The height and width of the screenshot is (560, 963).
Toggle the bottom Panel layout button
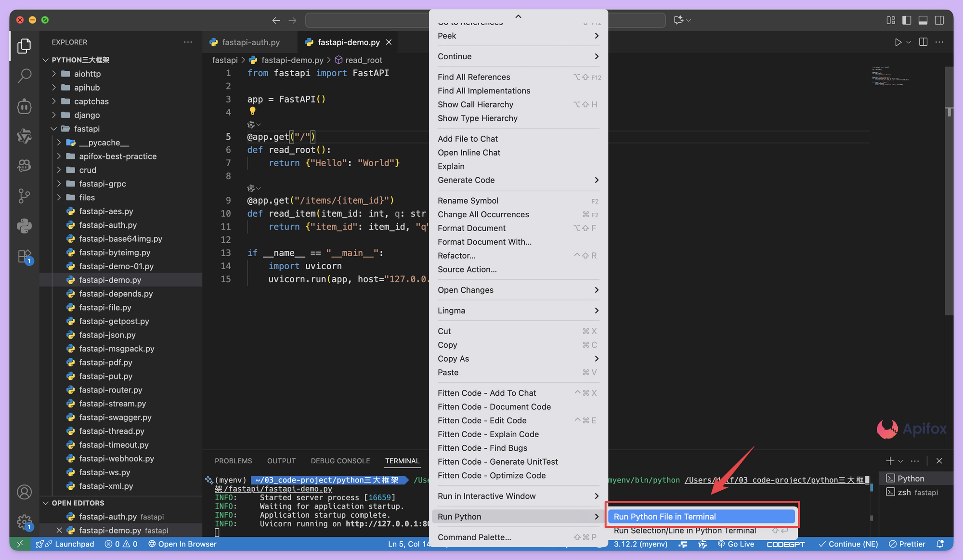pos(923,20)
